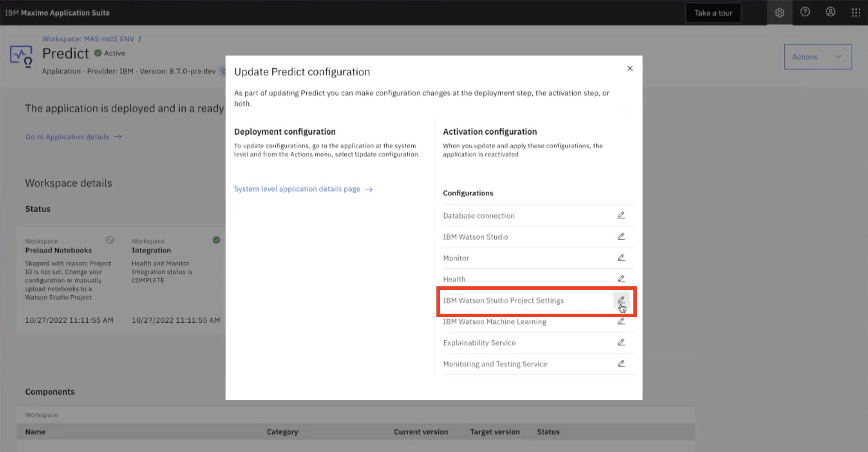Follow the Go to Application details link
868x452 pixels.
point(73,137)
